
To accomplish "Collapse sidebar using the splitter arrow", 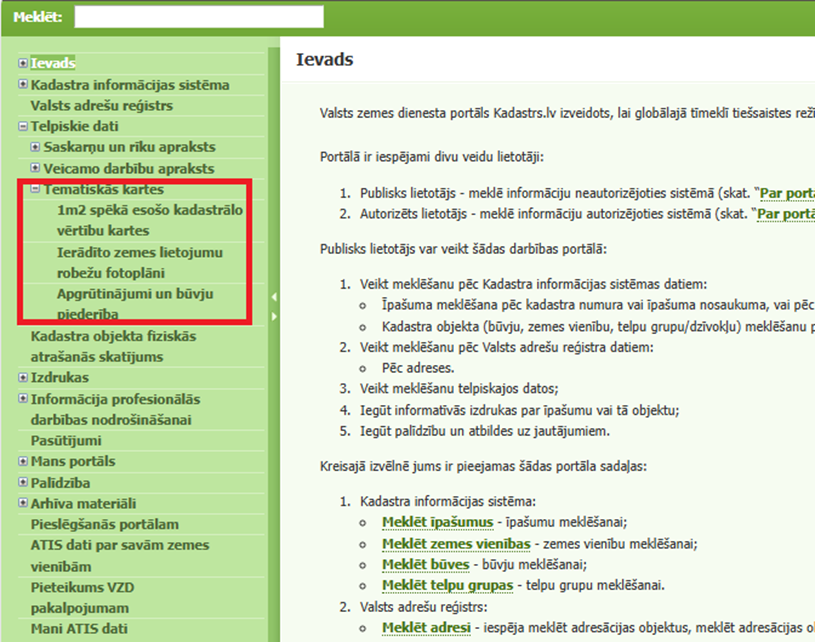I will point(275,297).
